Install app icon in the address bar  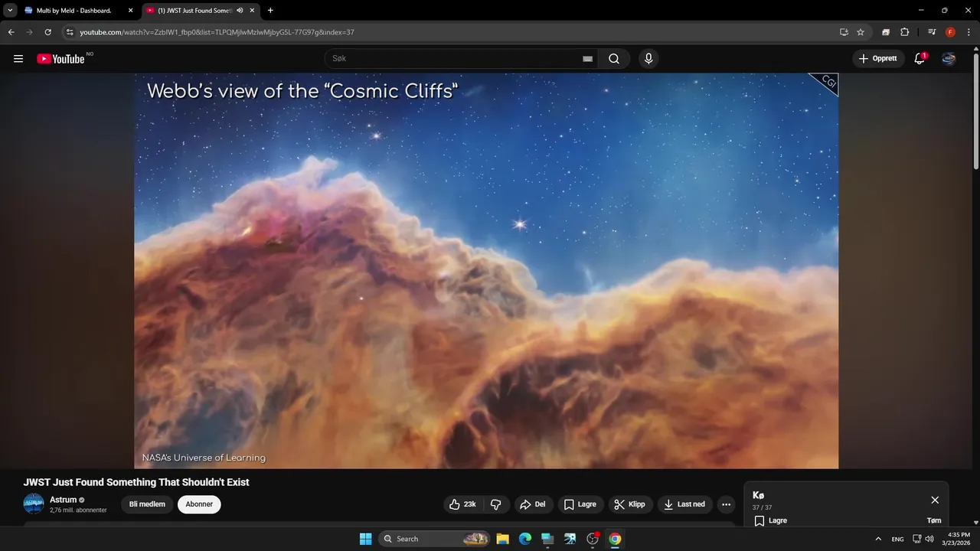click(844, 32)
